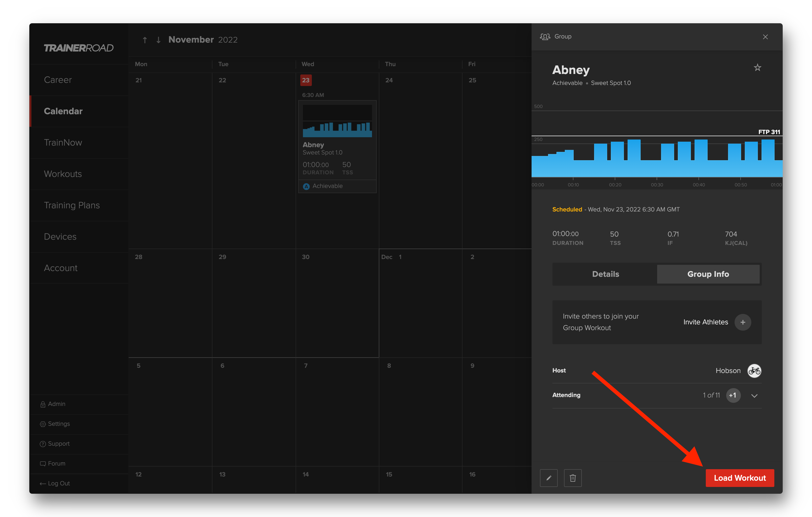Screen dimensions: 812x517
Task: Click the Dec 1 calendar cell label
Action: [x=391, y=257]
